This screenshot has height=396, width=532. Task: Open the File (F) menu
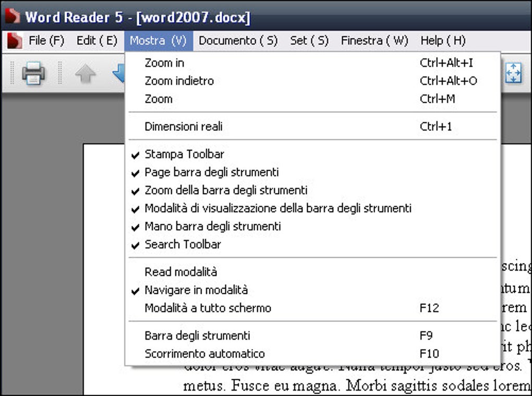[46, 41]
